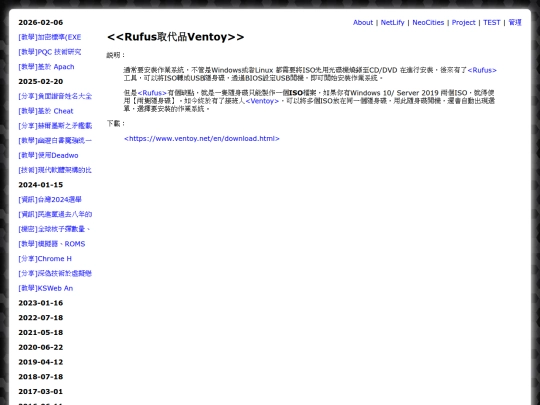Open the [機密]全球核子彈數量 article link
The width and height of the screenshot is (540, 405).
pyautogui.click(x=54, y=229)
